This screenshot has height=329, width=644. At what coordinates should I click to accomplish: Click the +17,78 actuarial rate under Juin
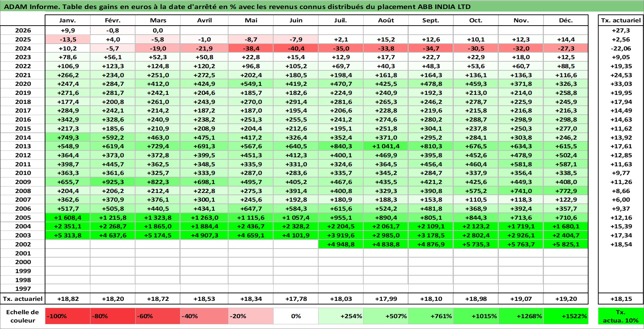(x=296, y=299)
